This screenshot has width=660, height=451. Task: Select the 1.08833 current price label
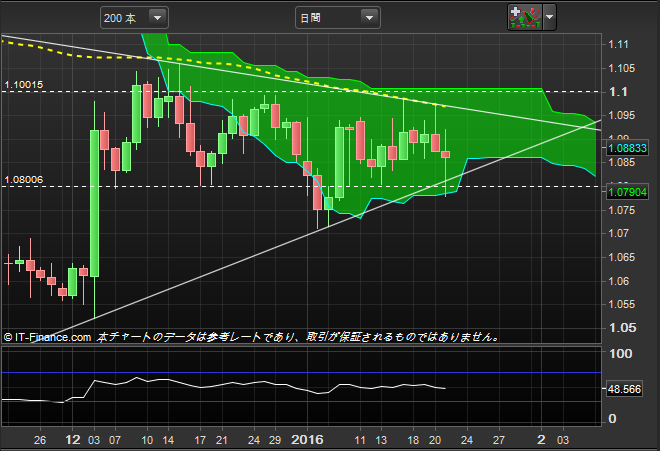click(627, 148)
